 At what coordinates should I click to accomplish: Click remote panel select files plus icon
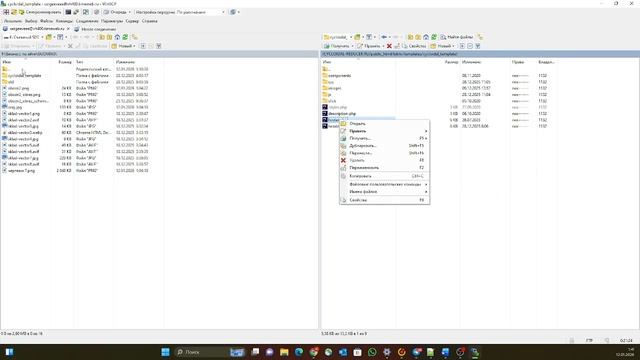[x=462, y=46]
